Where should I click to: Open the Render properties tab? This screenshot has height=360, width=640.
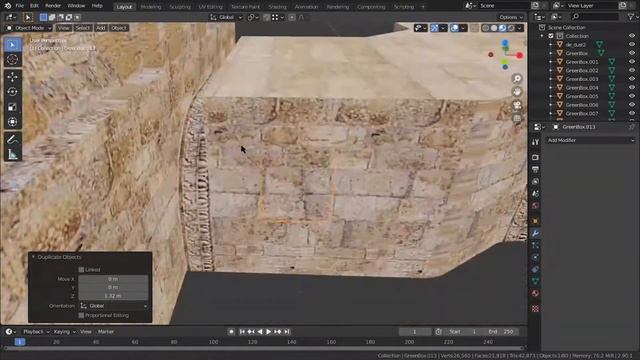click(536, 157)
